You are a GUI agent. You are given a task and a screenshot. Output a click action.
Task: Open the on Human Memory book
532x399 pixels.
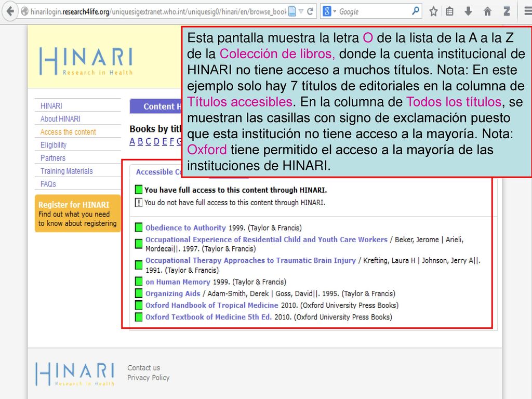(x=178, y=282)
